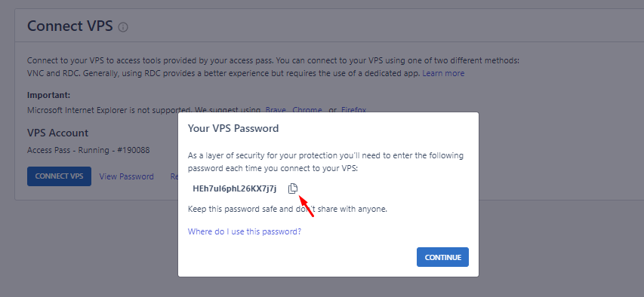Click the CONTINUE button in the dialog
The image size is (644, 297).
tap(442, 257)
